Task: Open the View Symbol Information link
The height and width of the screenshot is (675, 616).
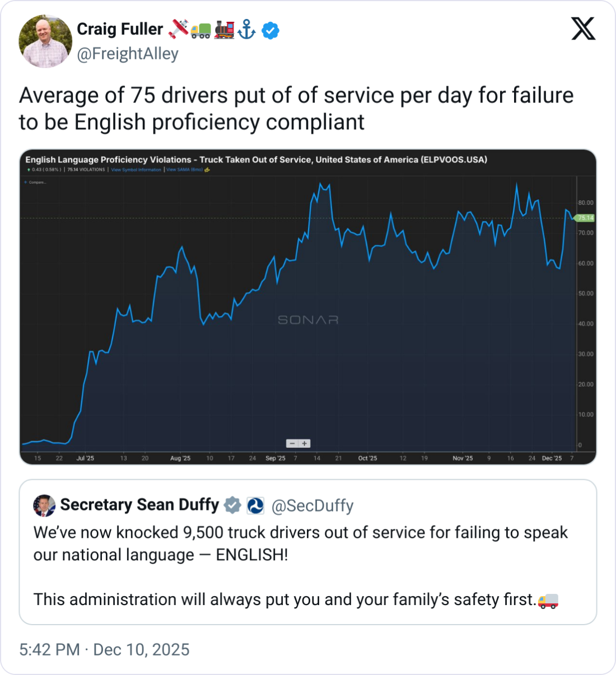Action: coord(136,170)
